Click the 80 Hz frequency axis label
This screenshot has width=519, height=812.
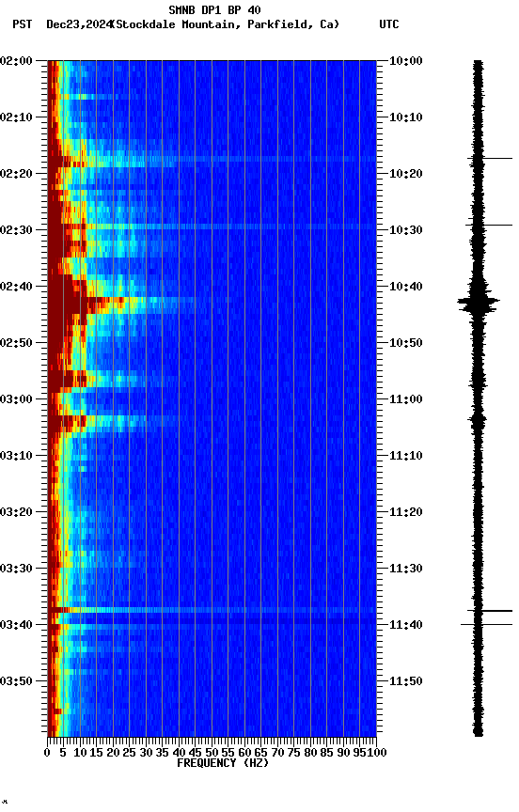tap(310, 753)
